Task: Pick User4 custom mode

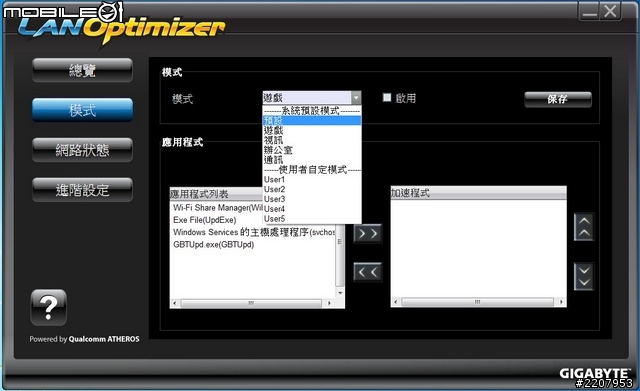Action: [312, 209]
